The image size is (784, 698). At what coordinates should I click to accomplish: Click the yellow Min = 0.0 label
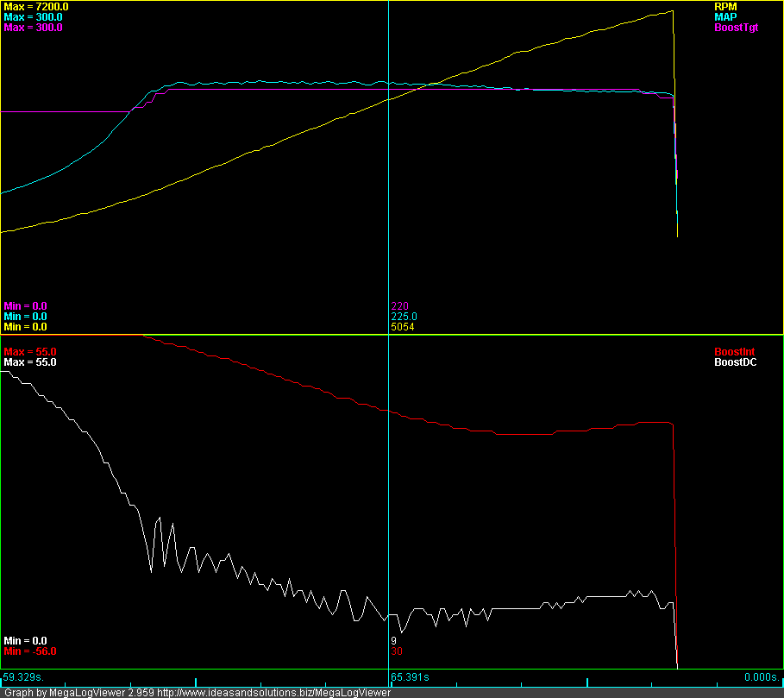click(x=25, y=327)
